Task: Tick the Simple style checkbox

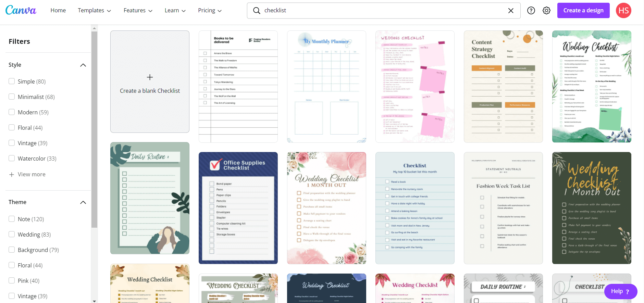Action: 12,81
